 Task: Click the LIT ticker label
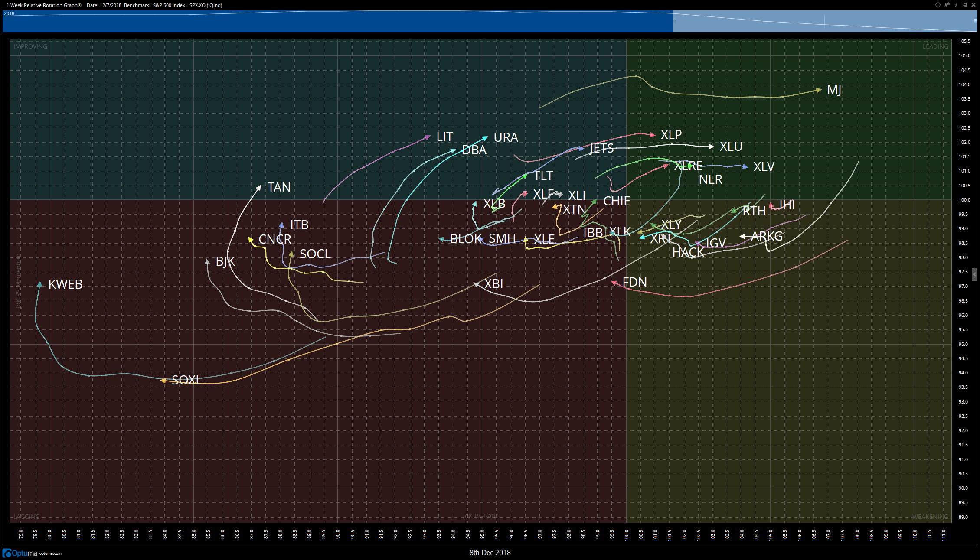click(444, 137)
